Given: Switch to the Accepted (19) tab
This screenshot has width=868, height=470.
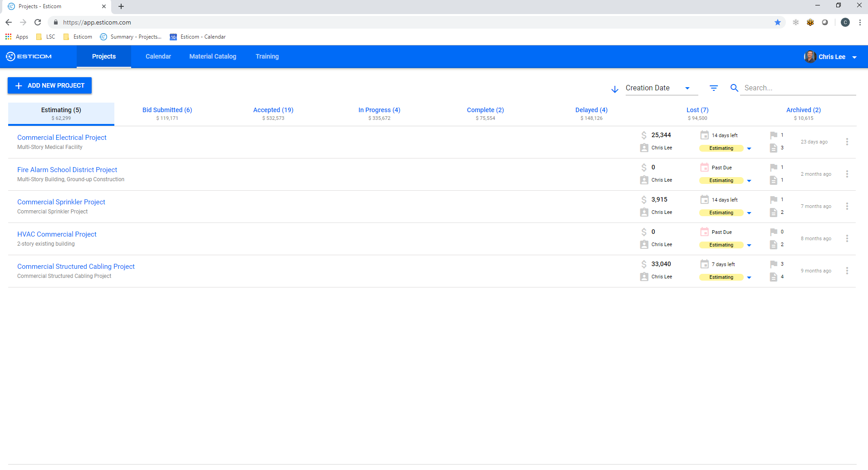Looking at the screenshot, I should point(273,114).
